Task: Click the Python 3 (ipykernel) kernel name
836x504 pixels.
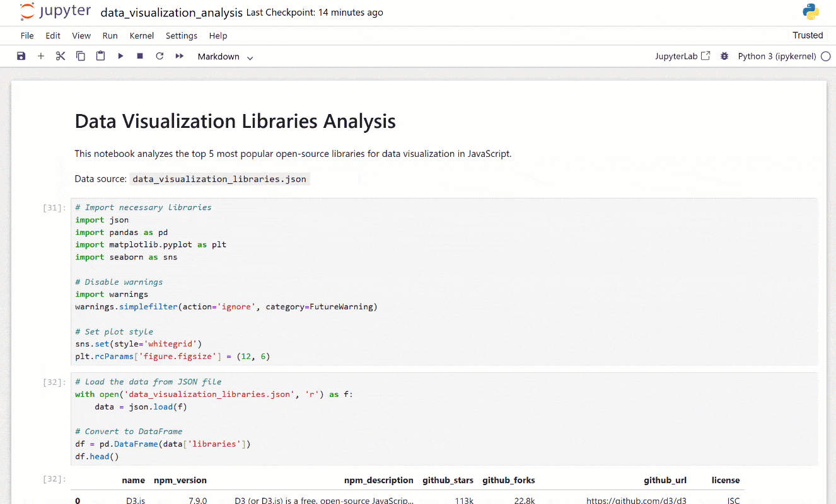Action: [x=777, y=56]
